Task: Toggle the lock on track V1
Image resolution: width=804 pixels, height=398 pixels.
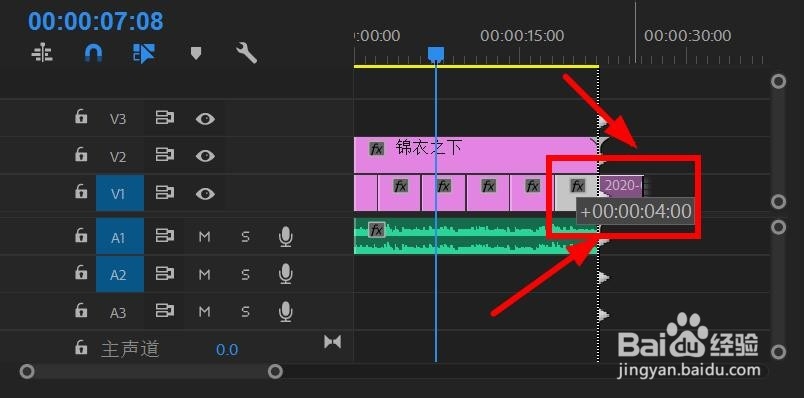Action: (x=81, y=192)
